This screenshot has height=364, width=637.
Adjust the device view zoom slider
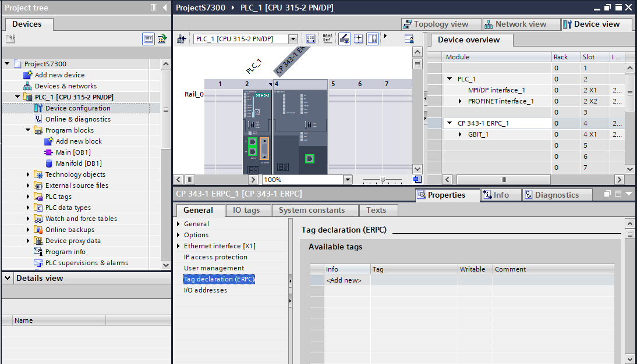383,180
